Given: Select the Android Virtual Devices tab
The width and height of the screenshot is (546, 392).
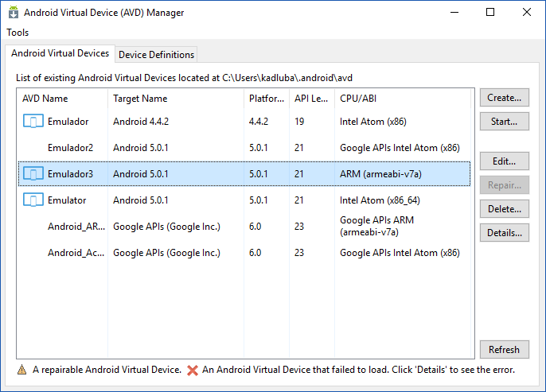Looking at the screenshot, I should (x=60, y=53).
